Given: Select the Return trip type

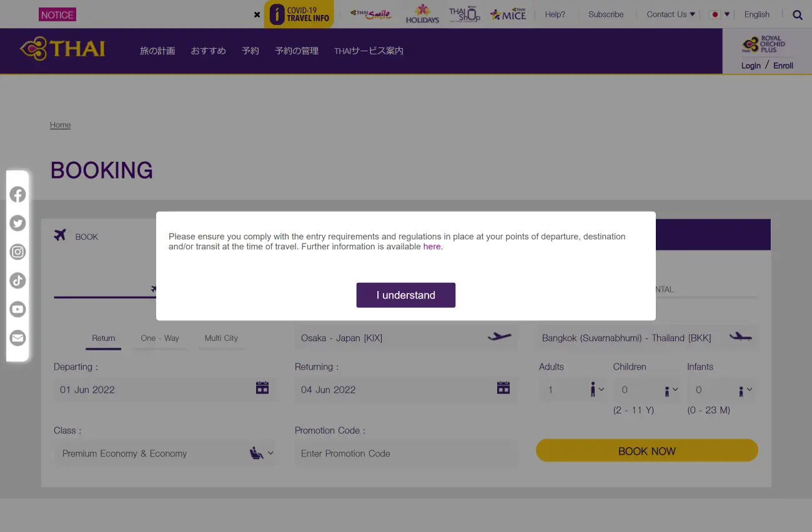Looking at the screenshot, I should point(104,338).
